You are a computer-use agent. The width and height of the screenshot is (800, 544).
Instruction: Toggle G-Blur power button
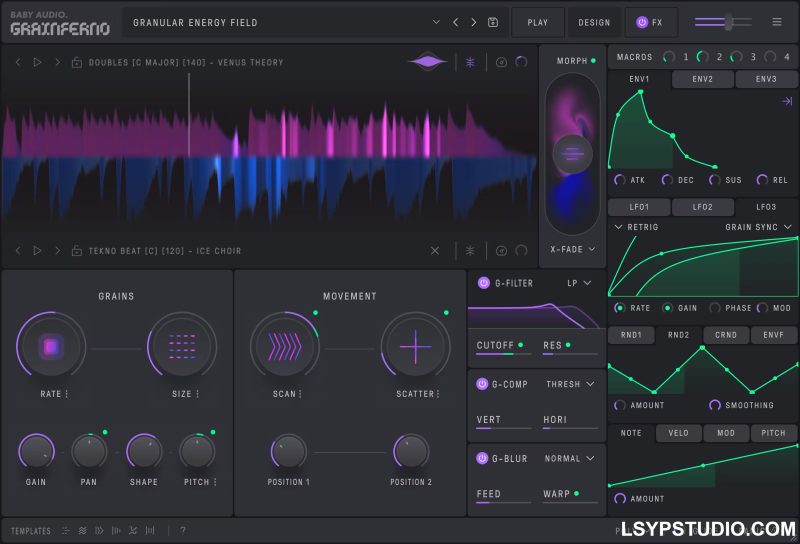[x=482, y=458]
